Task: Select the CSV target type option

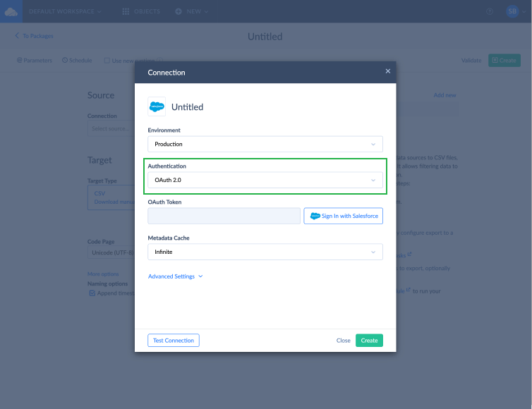Action: pyautogui.click(x=111, y=197)
